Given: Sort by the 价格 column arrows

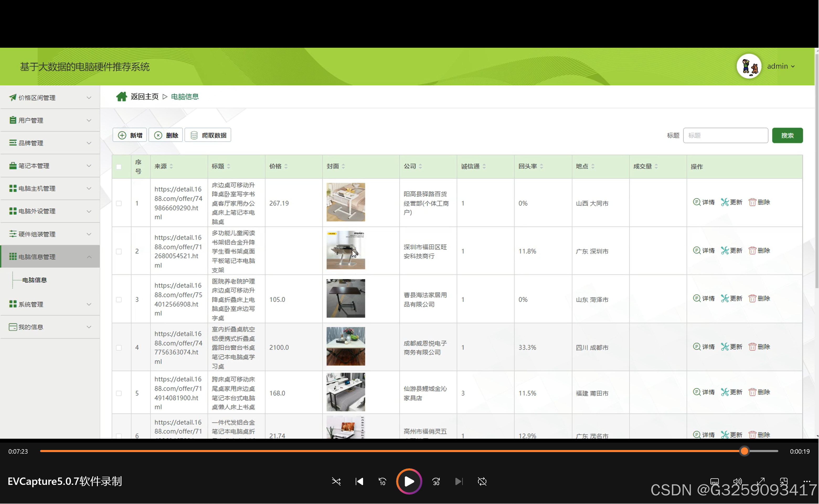Looking at the screenshot, I should click(286, 166).
